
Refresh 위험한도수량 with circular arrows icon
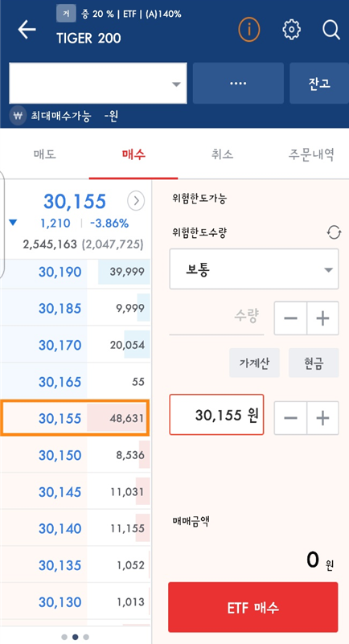(334, 233)
